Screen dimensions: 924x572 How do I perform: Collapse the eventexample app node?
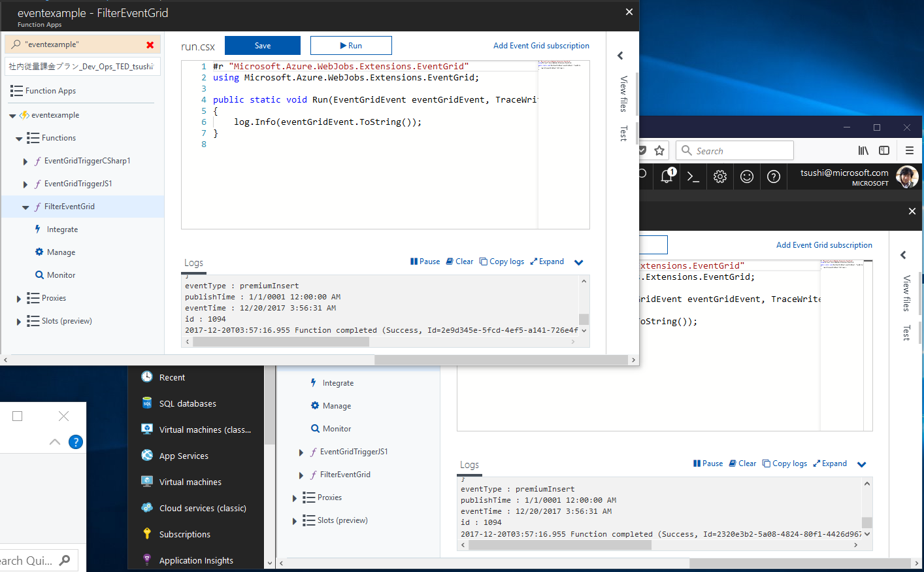(12, 116)
